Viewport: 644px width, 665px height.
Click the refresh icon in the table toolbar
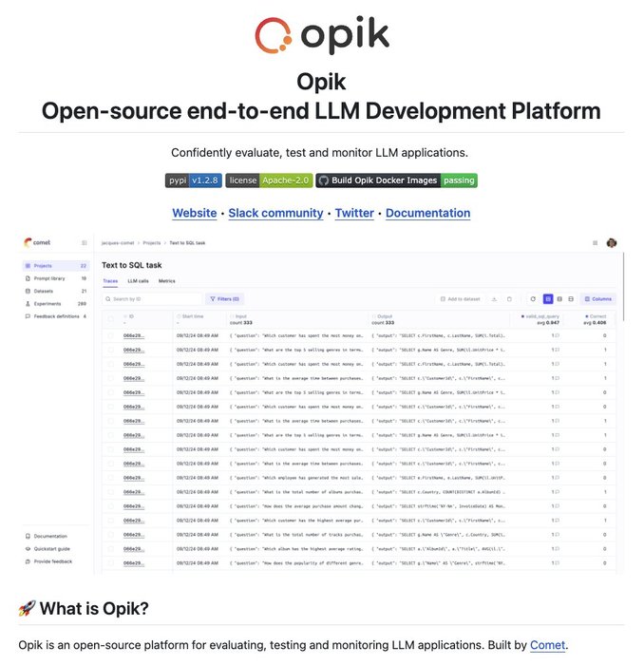[533, 299]
